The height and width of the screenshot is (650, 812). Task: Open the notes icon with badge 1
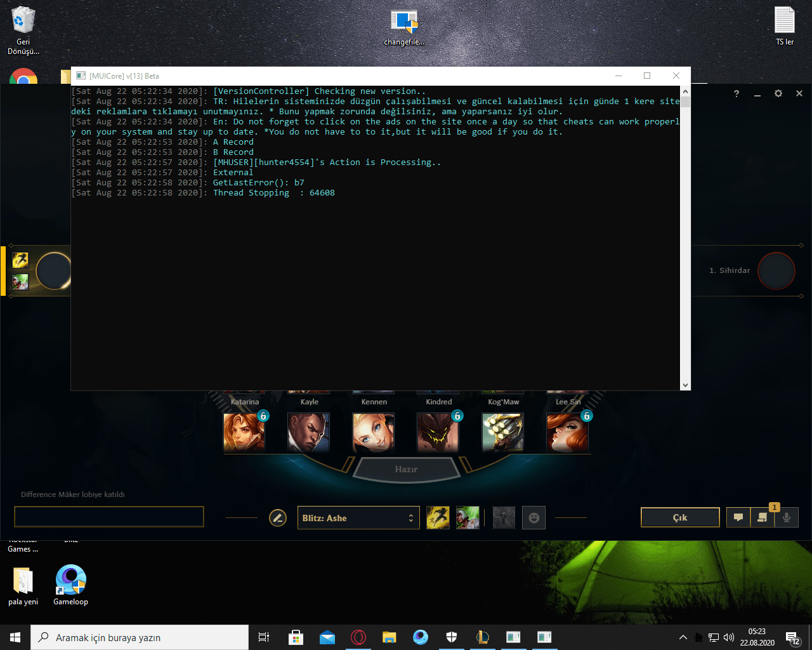point(763,517)
